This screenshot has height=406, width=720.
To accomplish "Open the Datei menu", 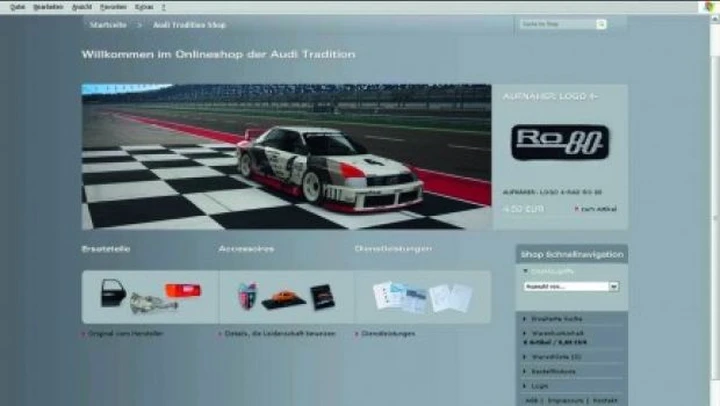I will click(x=17, y=7).
